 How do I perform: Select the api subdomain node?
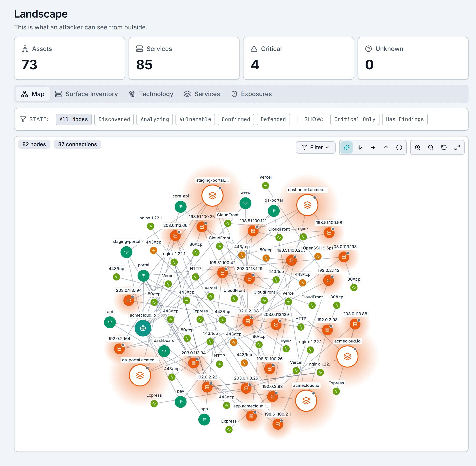(110, 322)
